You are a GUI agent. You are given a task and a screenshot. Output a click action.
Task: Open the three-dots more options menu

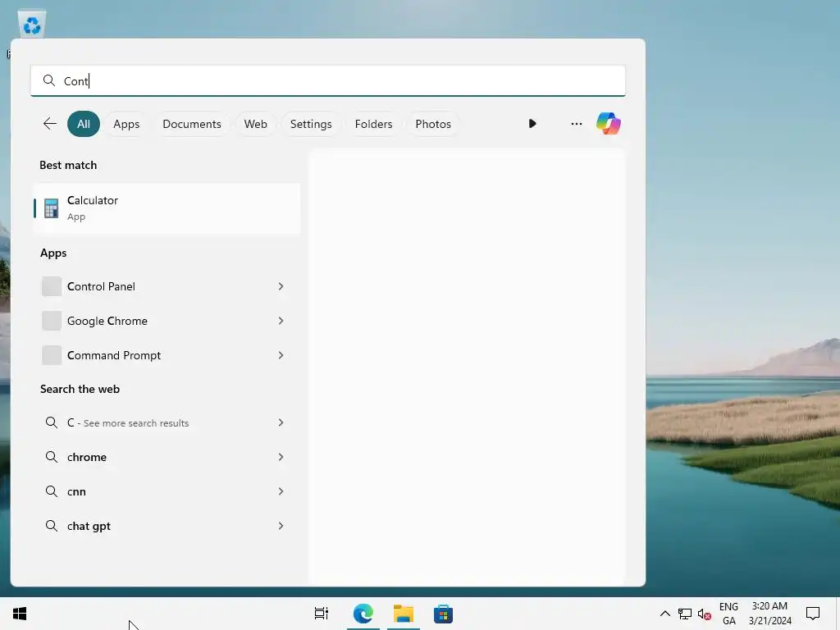coord(577,124)
